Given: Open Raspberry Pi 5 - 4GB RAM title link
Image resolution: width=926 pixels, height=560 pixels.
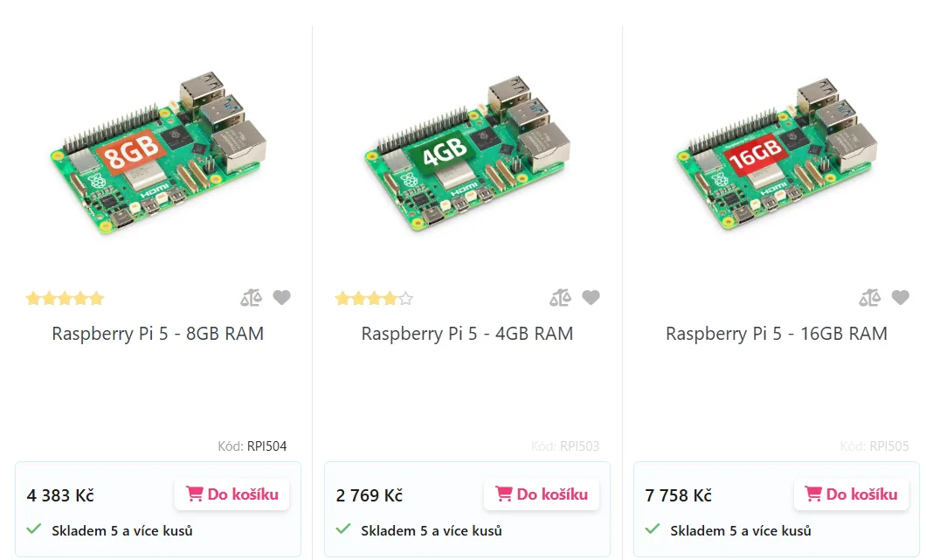Looking at the screenshot, I should pyautogui.click(x=467, y=334).
